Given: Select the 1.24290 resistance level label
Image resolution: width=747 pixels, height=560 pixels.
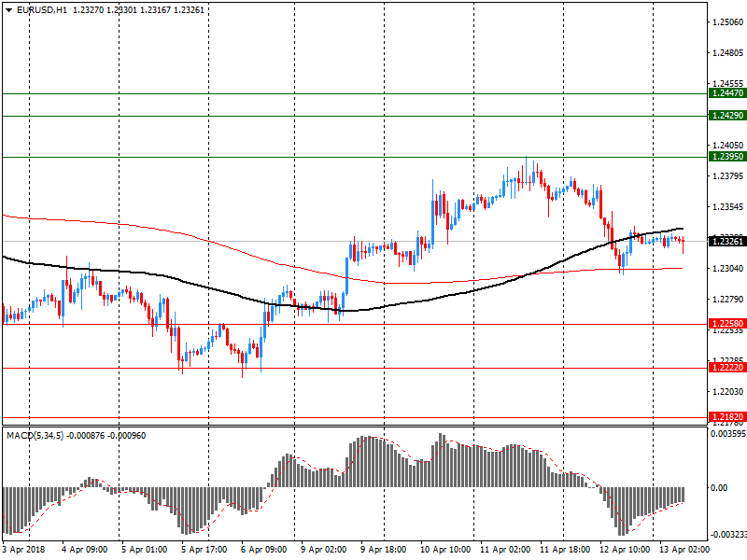Looking at the screenshot, I should coord(727,115).
